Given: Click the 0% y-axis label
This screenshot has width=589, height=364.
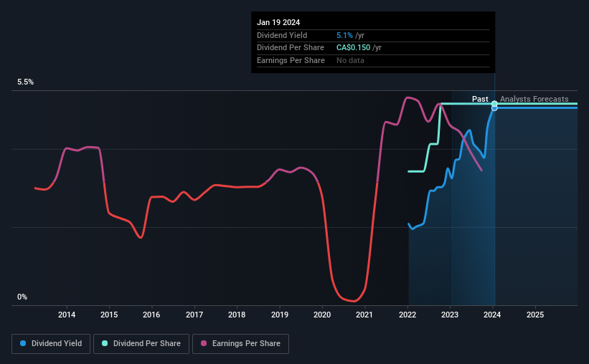Looking at the screenshot, I should (22, 297).
